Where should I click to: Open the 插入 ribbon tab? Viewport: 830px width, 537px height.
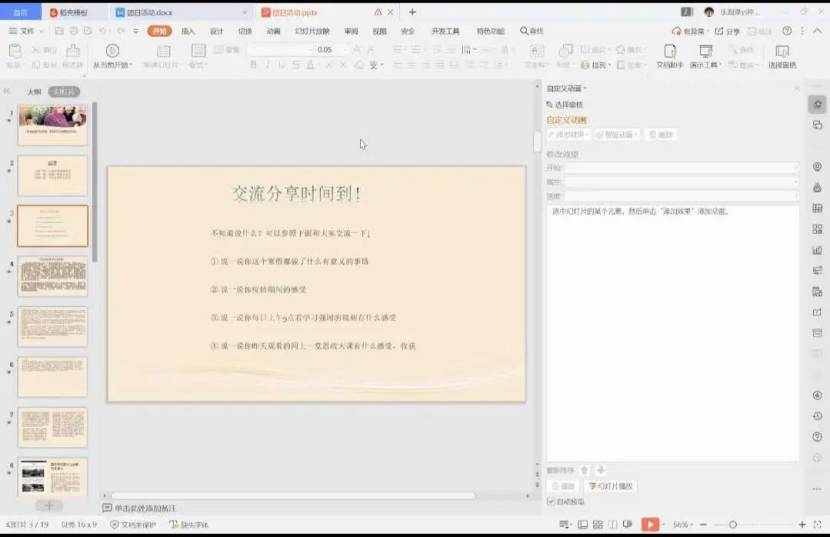pyautogui.click(x=188, y=31)
